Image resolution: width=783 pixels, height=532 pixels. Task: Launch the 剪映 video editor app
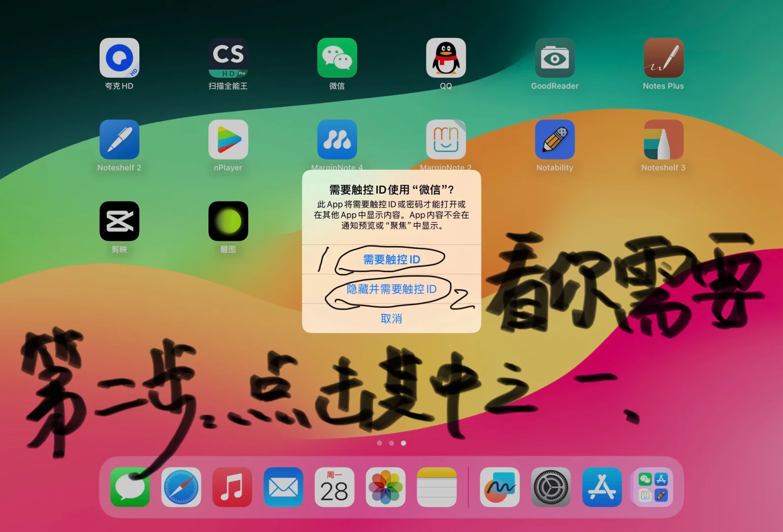(x=119, y=221)
